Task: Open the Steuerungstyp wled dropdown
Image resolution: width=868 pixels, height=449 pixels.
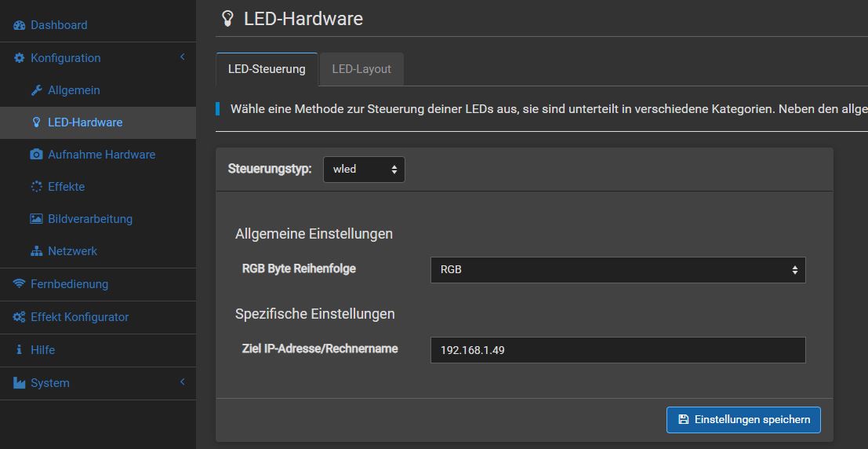Action: [364, 170]
